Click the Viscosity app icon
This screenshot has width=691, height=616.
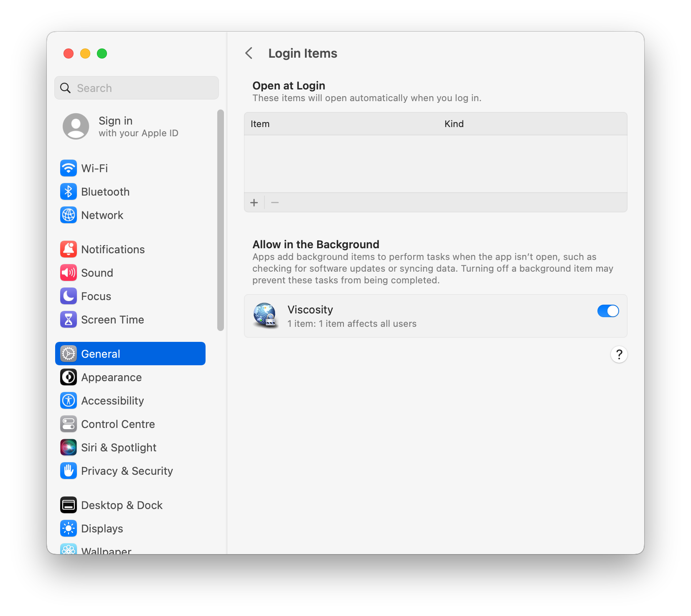[266, 316]
